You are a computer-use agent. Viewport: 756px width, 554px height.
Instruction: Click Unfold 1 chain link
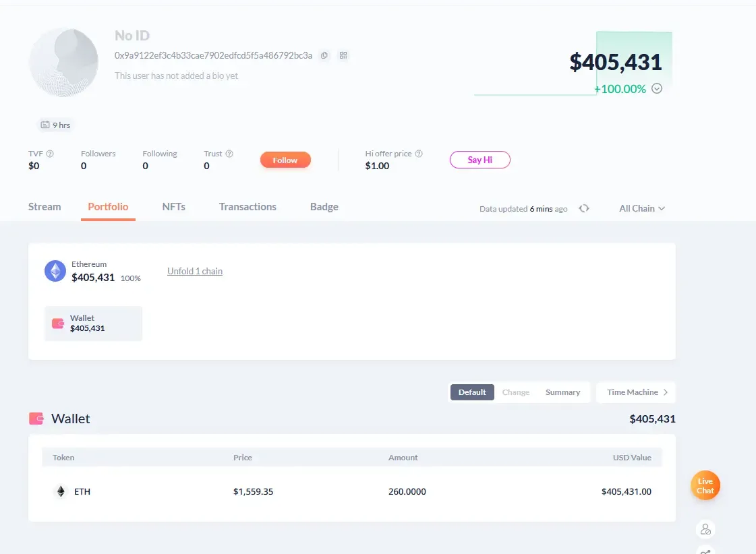(194, 271)
